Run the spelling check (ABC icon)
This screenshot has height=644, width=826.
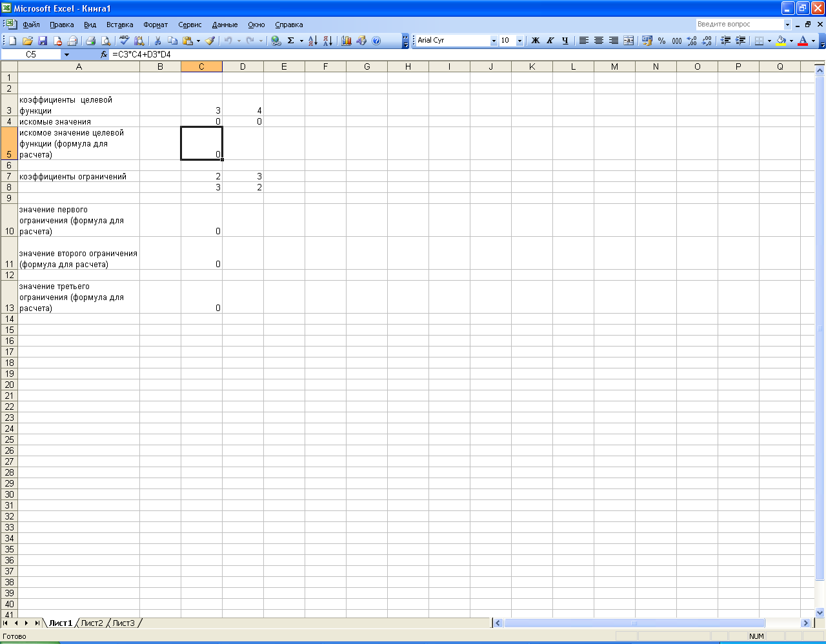coord(125,41)
